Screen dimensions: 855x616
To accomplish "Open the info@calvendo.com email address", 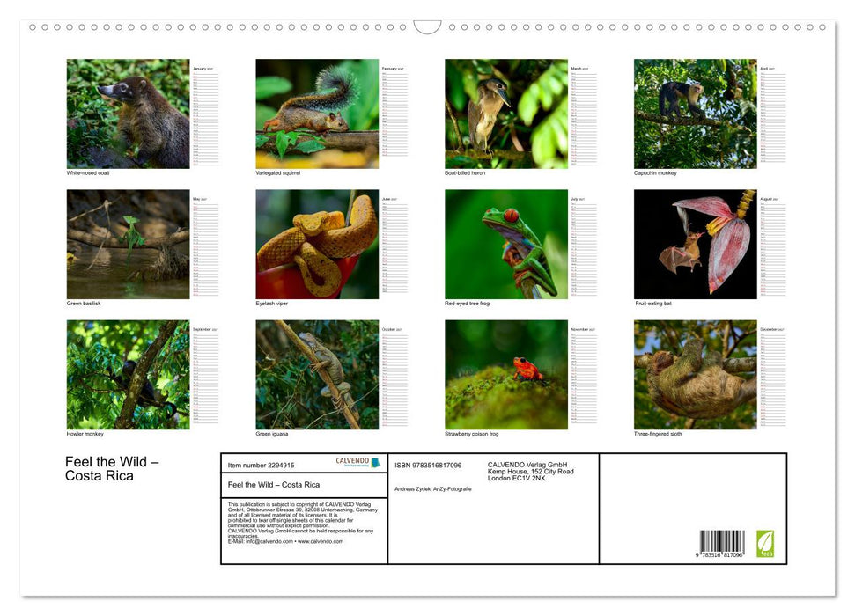I will coord(269,541).
